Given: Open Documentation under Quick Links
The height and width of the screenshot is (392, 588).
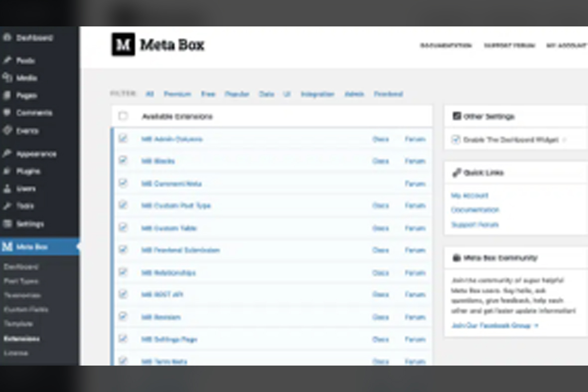Looking at the screenshot, I should (x=475, y=209).
